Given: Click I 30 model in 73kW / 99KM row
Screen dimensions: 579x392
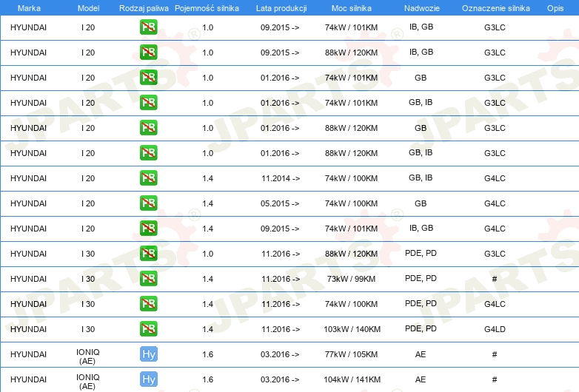Looking at the screenshot, I should tap(88, 279).
